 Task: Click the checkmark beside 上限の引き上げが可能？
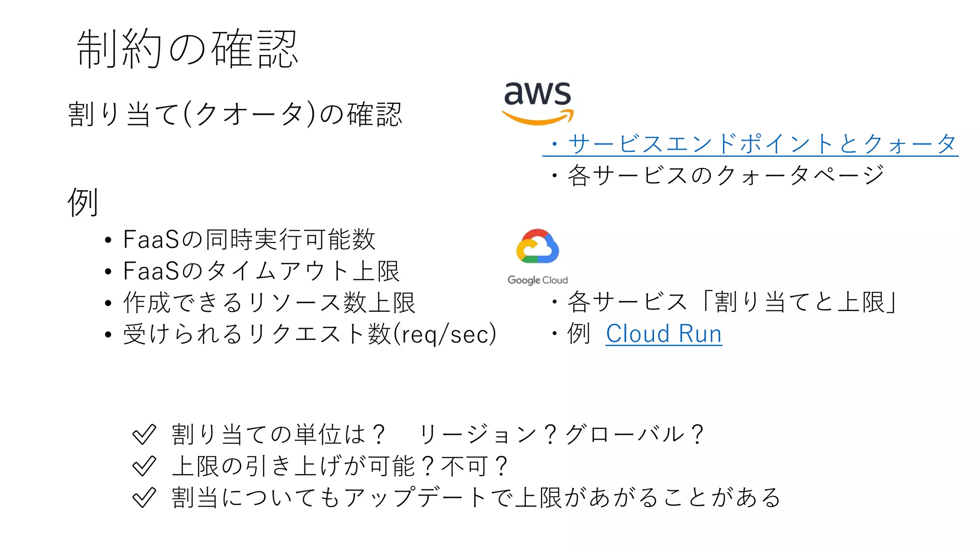tap(144, 466)
